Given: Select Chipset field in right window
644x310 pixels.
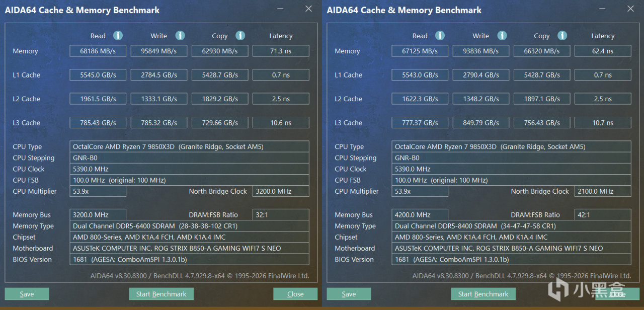Looking at the screenshot, I should pyautogui.click(x=512, y=237).
